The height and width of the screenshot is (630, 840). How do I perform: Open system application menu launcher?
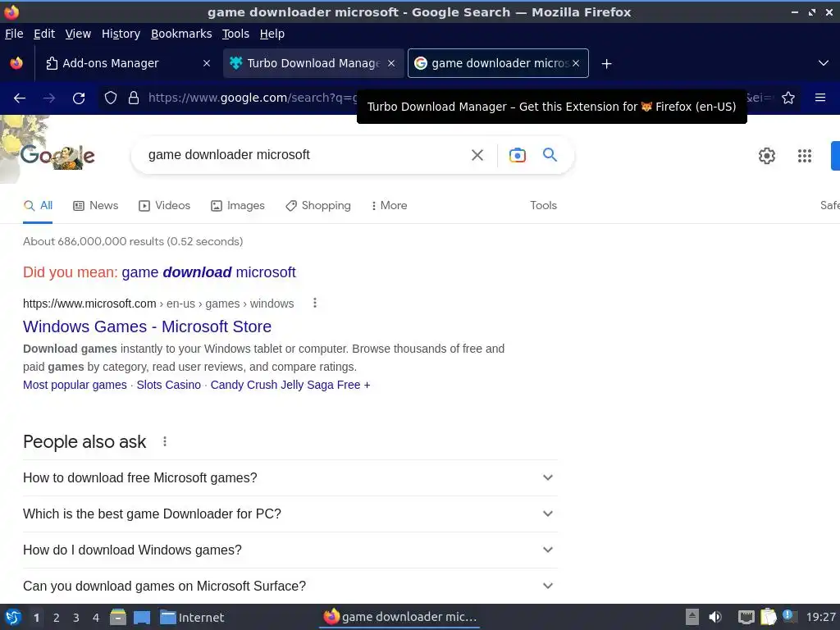pyautogui.click(x=13, y=617)
